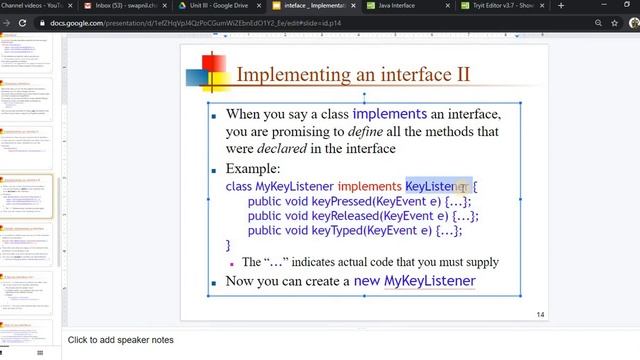Click the slide's red, blue, yellow squares logo
The width and height of the screenshot is (640, 360).
coord(207,73)
